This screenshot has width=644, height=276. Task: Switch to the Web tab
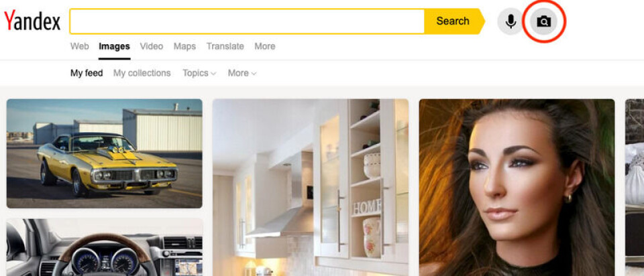click(80, 46)
